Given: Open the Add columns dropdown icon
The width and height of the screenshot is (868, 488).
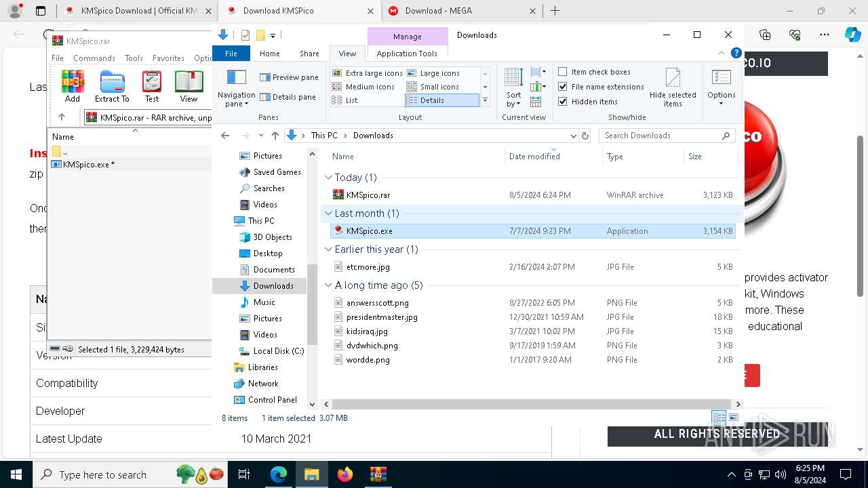Looking at the screenshot, I should pos(538,87).
